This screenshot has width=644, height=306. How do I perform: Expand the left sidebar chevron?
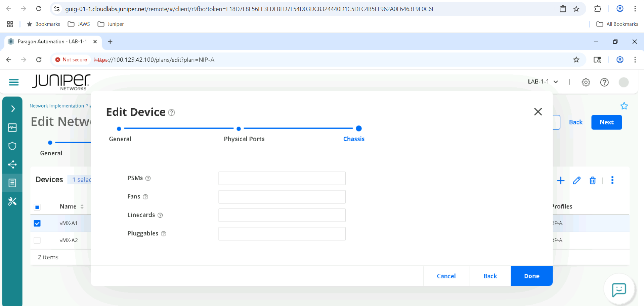pyautogui.click(x=13, y=109)
